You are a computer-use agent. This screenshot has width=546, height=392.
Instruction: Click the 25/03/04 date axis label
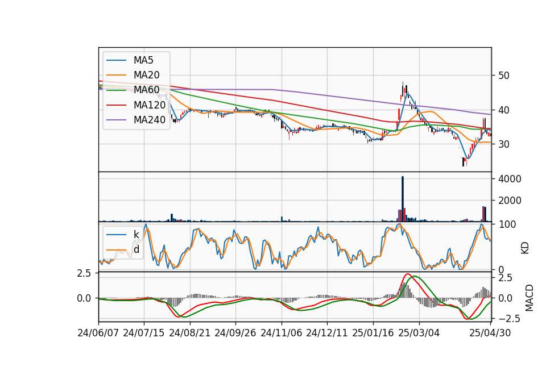(419, 333)
